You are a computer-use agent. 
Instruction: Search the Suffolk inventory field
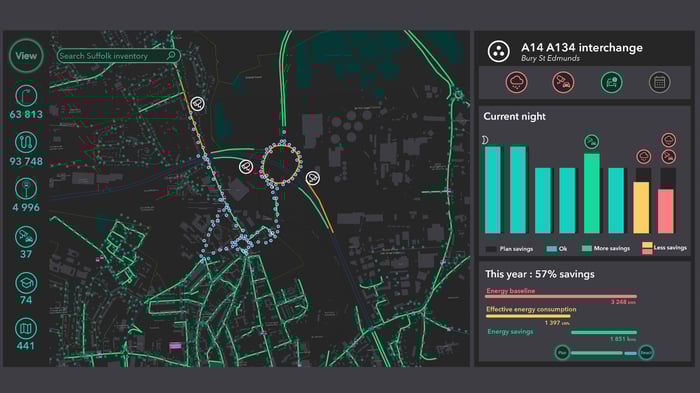coord(119,56)
